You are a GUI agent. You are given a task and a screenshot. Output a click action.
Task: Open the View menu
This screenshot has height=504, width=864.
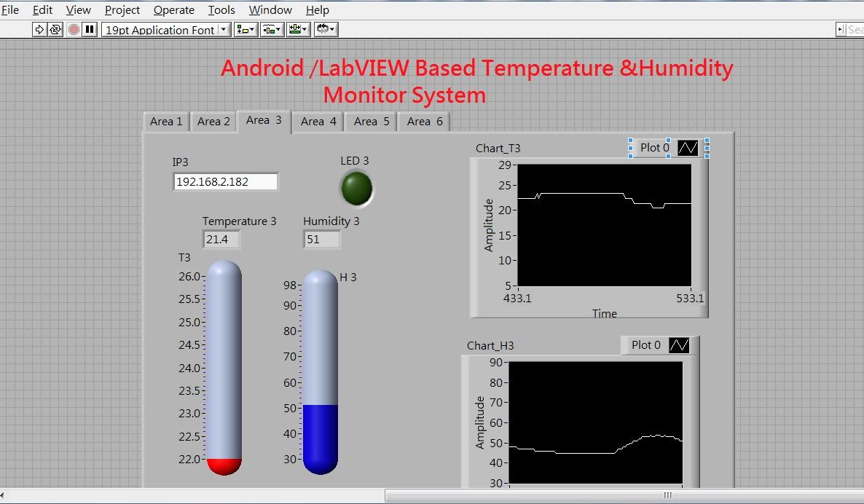[78, 10]
